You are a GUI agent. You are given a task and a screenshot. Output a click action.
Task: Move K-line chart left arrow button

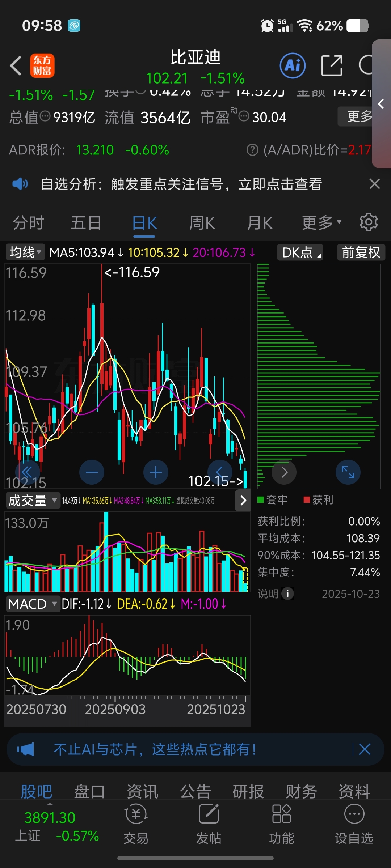[220, 472]
